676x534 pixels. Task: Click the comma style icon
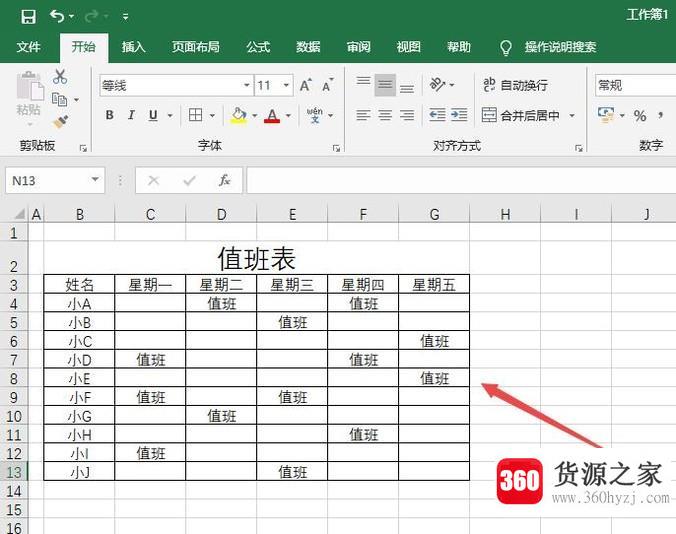tap(660, 116)
